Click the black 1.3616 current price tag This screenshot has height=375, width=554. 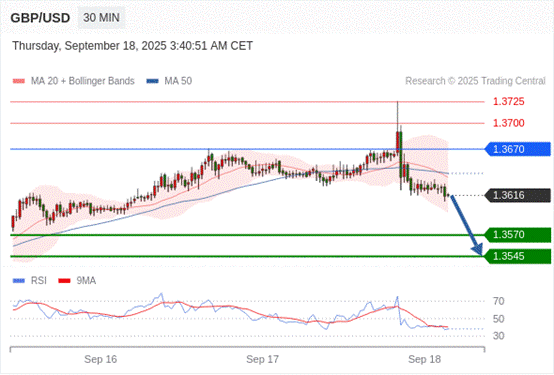point(518,195)
